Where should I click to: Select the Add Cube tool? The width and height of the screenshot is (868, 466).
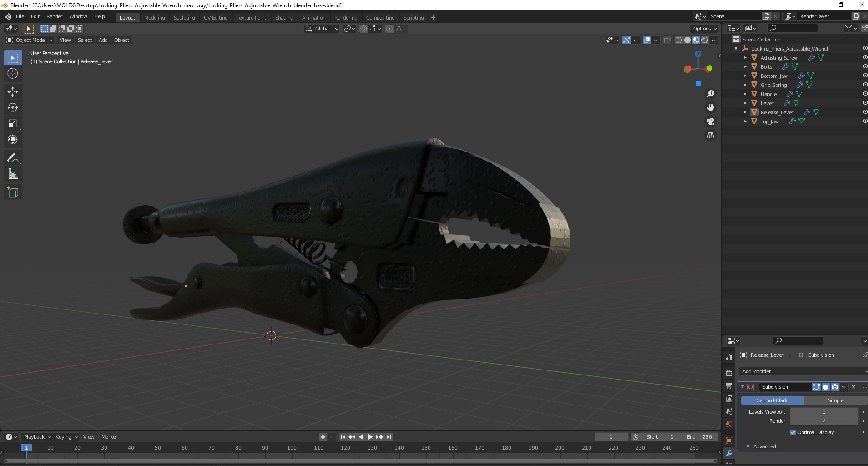click(13, 192)
